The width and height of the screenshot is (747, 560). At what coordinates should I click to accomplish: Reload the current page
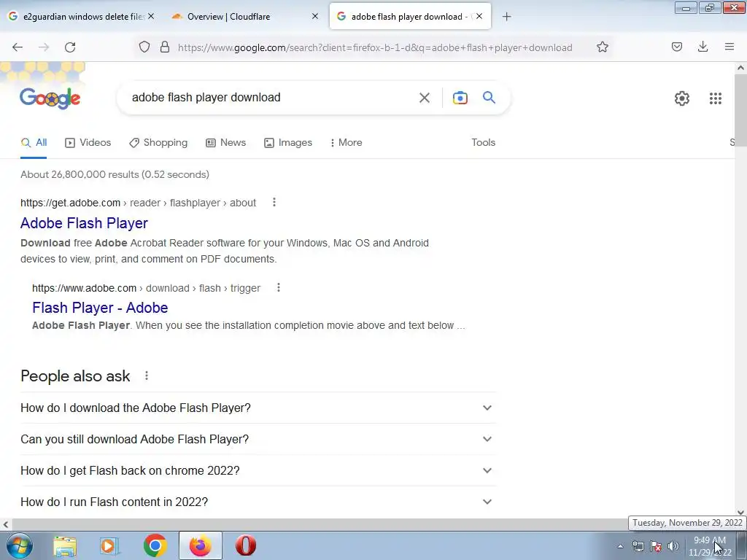pos(70,47)
